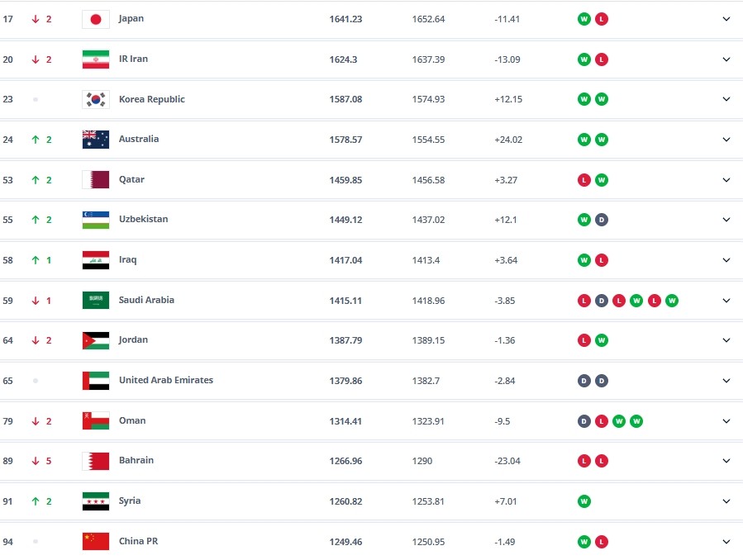Click the Japan flag icon
This screenshot has height=560, width=743.
coord(96,19)
